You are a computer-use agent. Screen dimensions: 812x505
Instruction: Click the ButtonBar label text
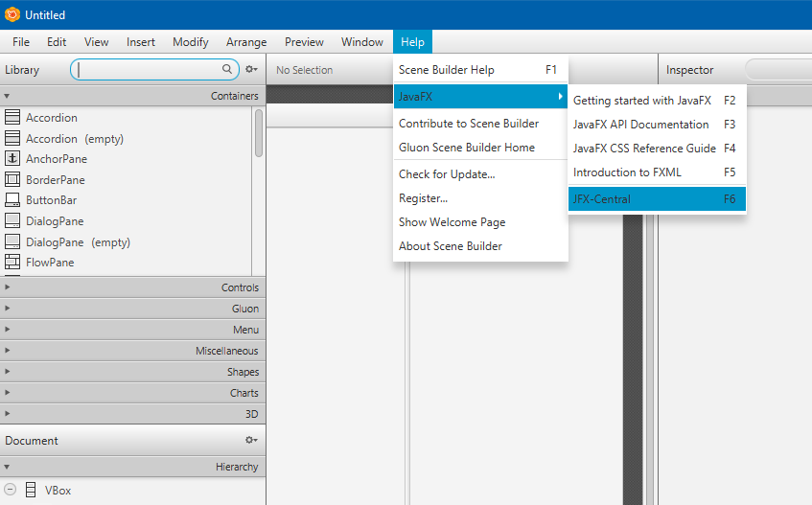[x=51, y=200]
